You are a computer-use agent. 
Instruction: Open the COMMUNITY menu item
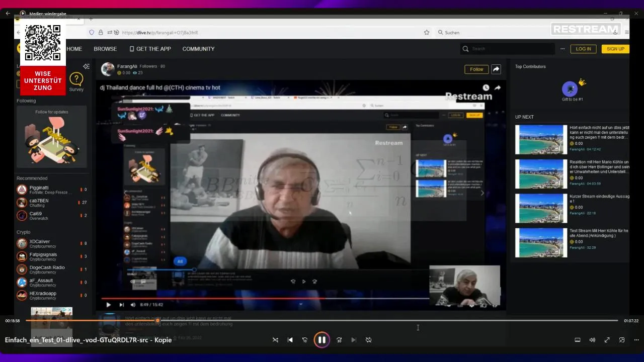pyautogui.click(x=198, y=49)
